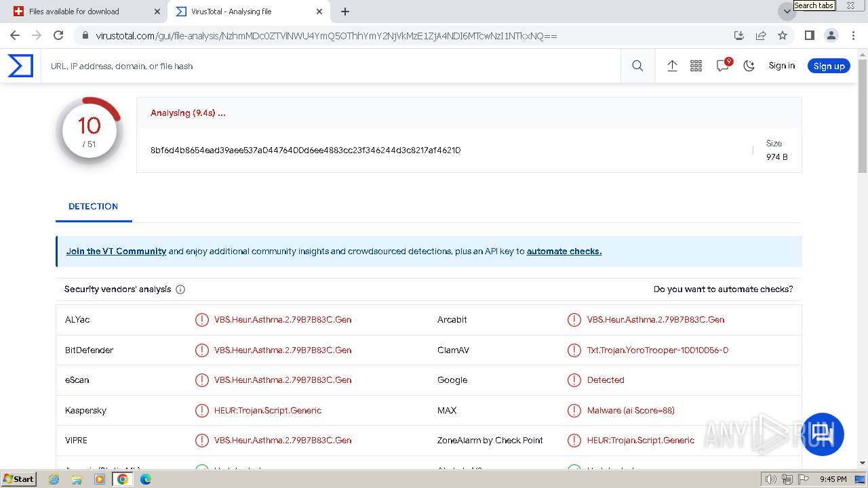Open File Explorer from taskbar
Screen dimensions: 868x488
[x=77, y=479]
